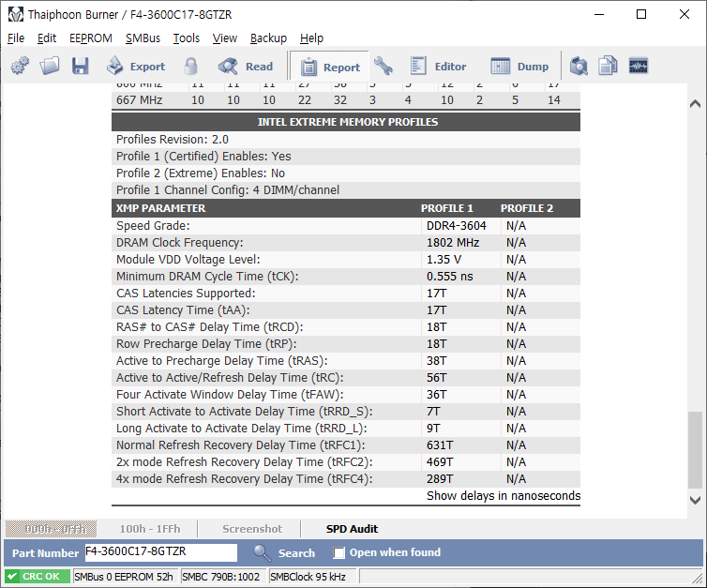This screenshot has height=588, width=707.
Task: Click INTEL EXTREME MEMORY PROFILES header
Action: [346, 122]
